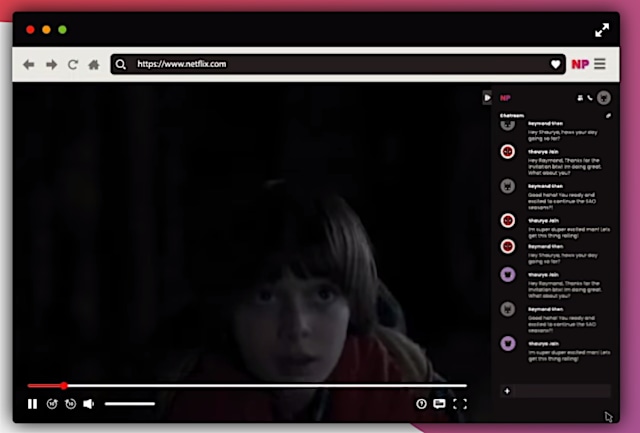
Task: Adjust the volume slider
Action: coord(130,404)
